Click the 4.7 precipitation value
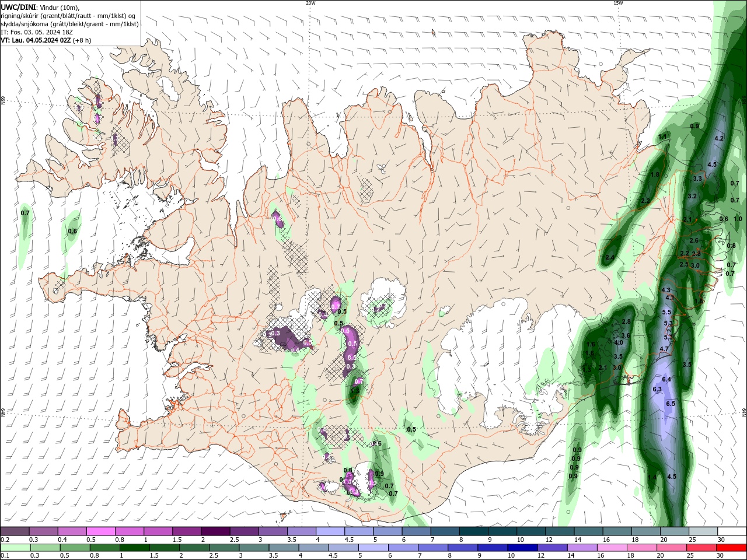 (x=664, y=349)
